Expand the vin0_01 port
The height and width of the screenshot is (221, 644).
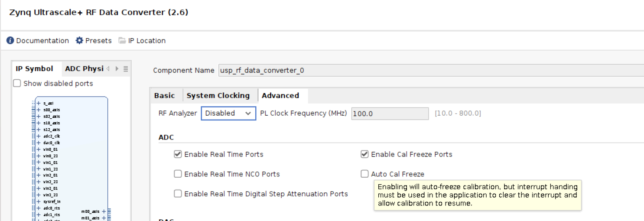click(x=39, y=149)
